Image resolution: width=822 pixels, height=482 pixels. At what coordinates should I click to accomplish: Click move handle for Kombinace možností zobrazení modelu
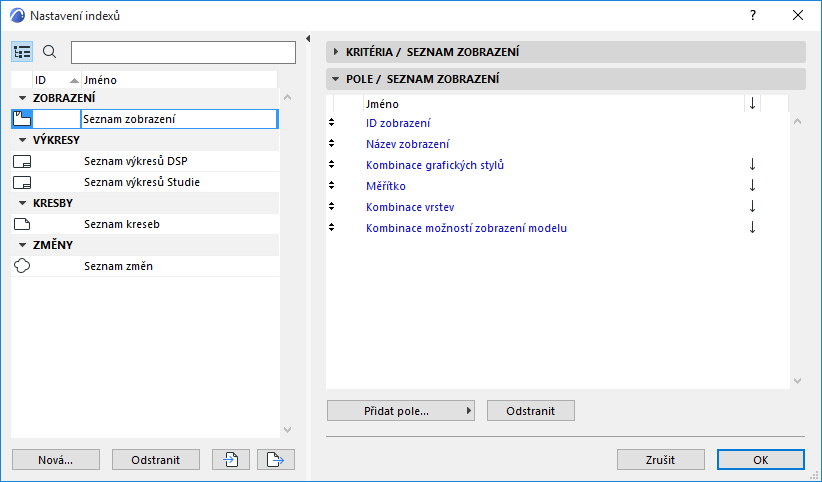331,227
